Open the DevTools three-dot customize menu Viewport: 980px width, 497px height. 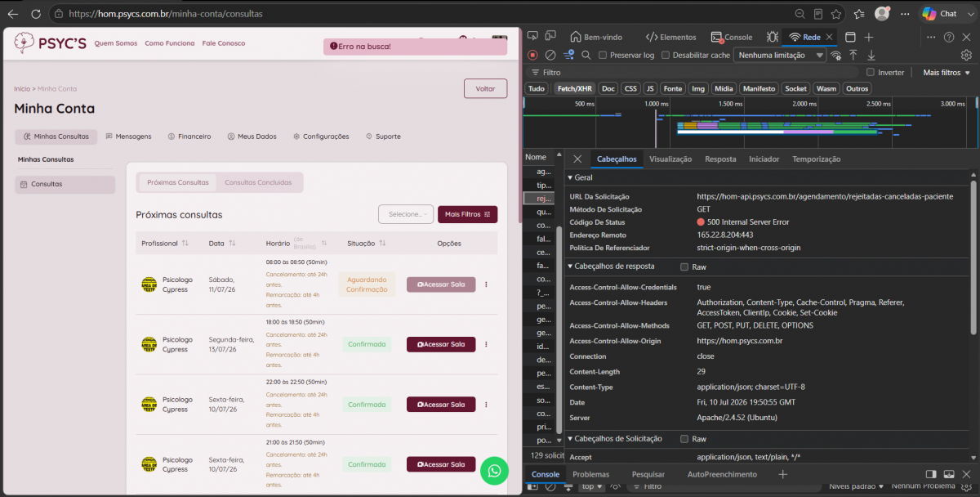click(930, 37)
